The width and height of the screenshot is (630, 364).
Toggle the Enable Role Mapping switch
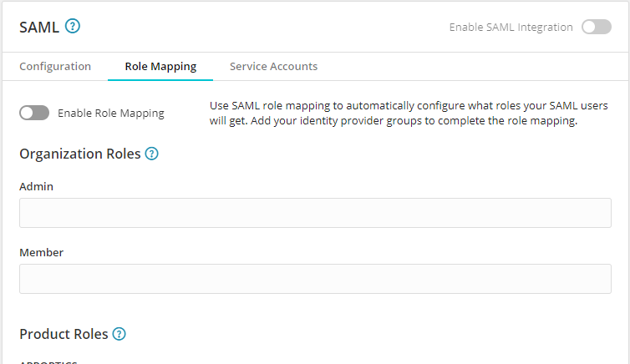[34, 114]
